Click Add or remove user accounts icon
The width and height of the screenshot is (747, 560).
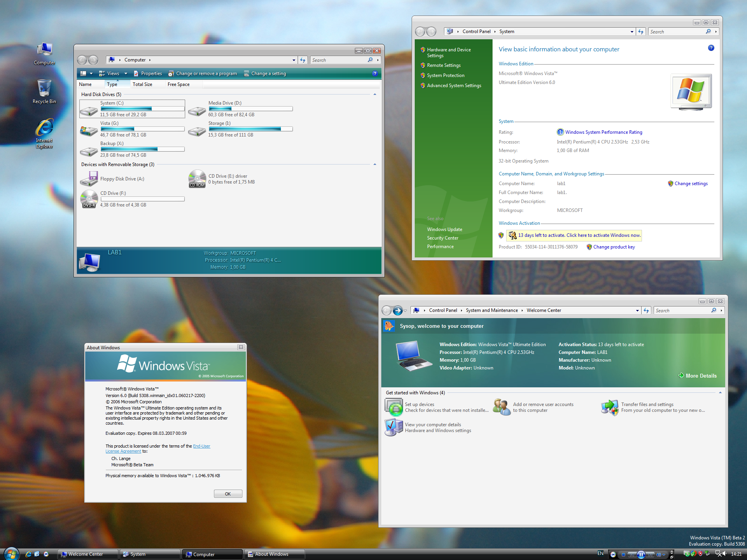pyautogui.click(x=502, y=407)
